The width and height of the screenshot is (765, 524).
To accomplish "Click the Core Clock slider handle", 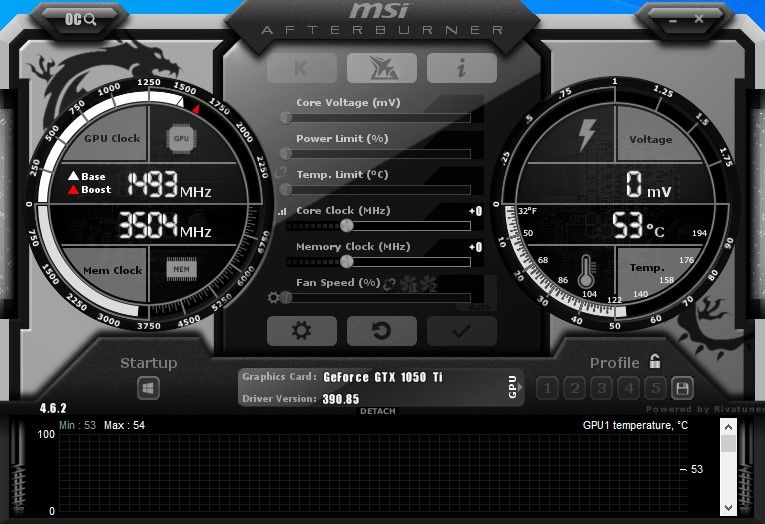I will pyautogui.click(x=346, y=226).
